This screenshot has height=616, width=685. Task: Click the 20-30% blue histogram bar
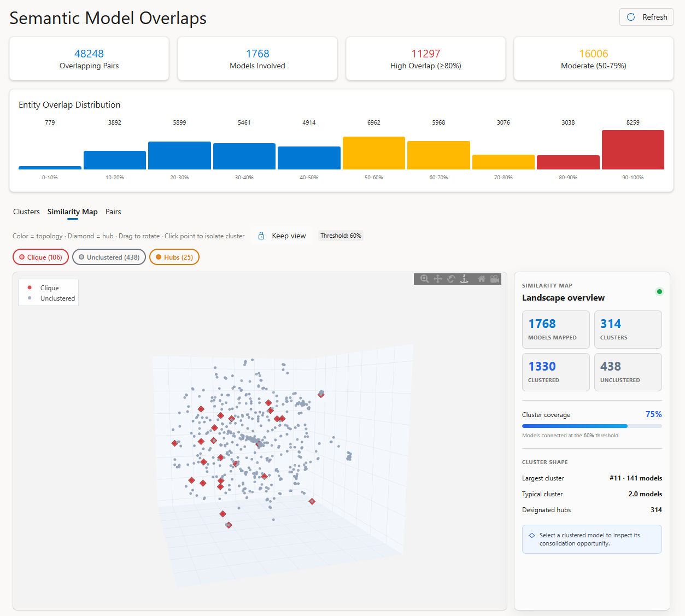tap(179, 155)
